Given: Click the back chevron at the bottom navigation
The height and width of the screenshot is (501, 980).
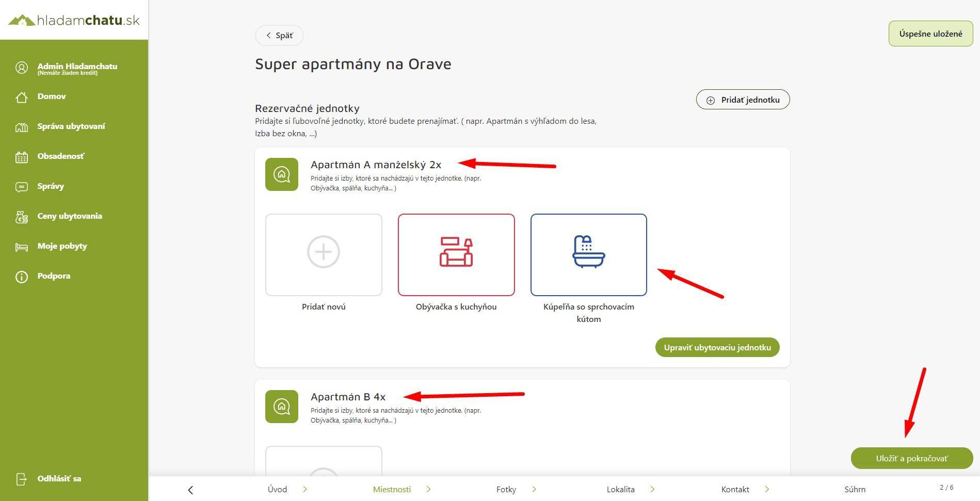Looking at the screenshot, I should 190,490.
